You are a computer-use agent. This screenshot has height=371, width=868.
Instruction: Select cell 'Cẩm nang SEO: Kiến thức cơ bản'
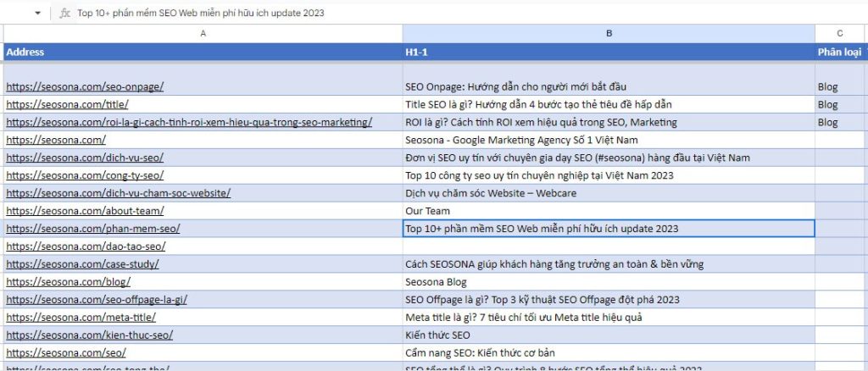pyautogui.click(x=609, y=352)
